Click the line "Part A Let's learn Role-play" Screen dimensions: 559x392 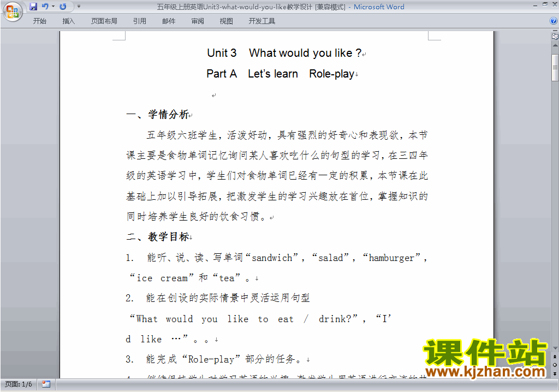(x=280, y=74)
